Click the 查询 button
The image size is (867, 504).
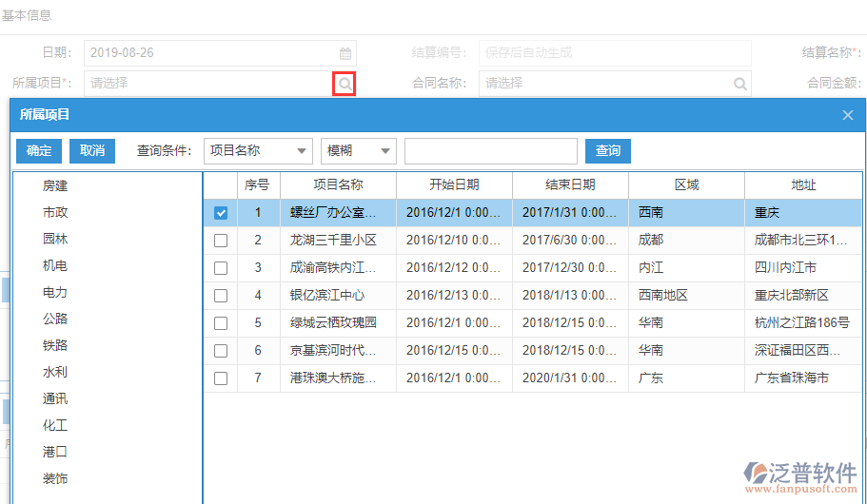tap(608, 151)
